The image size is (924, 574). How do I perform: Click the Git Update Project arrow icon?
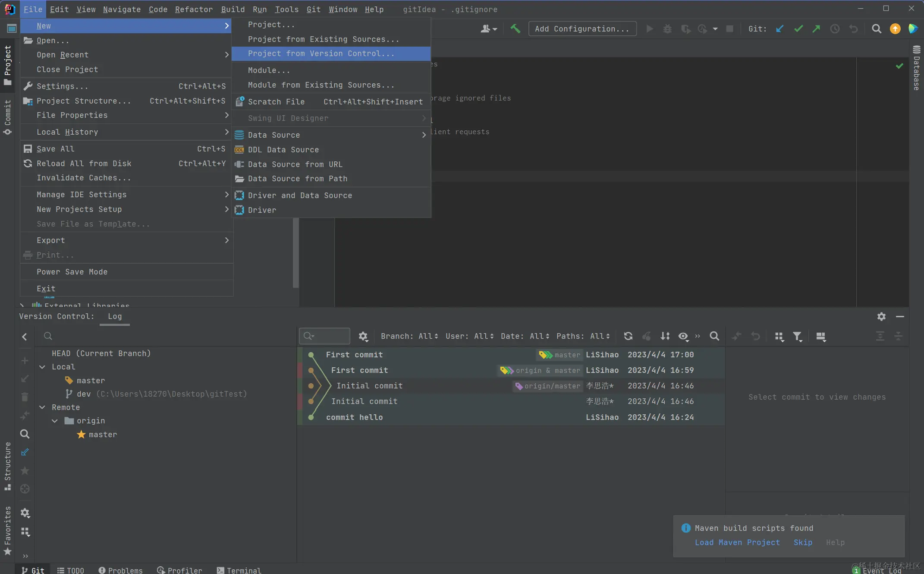[779, 29]
